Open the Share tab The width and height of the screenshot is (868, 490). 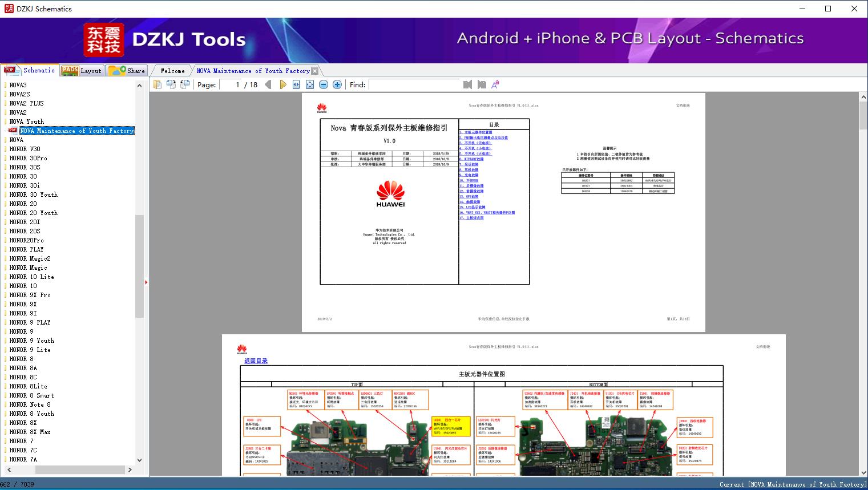(x=127, y=71)
